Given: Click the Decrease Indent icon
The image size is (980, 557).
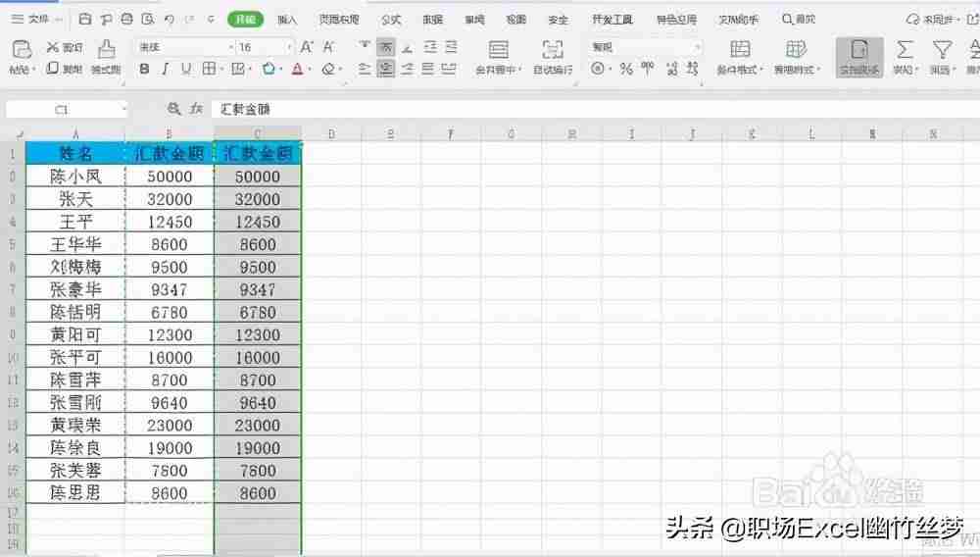Looking at the screenshot, I should coord(430,47).
